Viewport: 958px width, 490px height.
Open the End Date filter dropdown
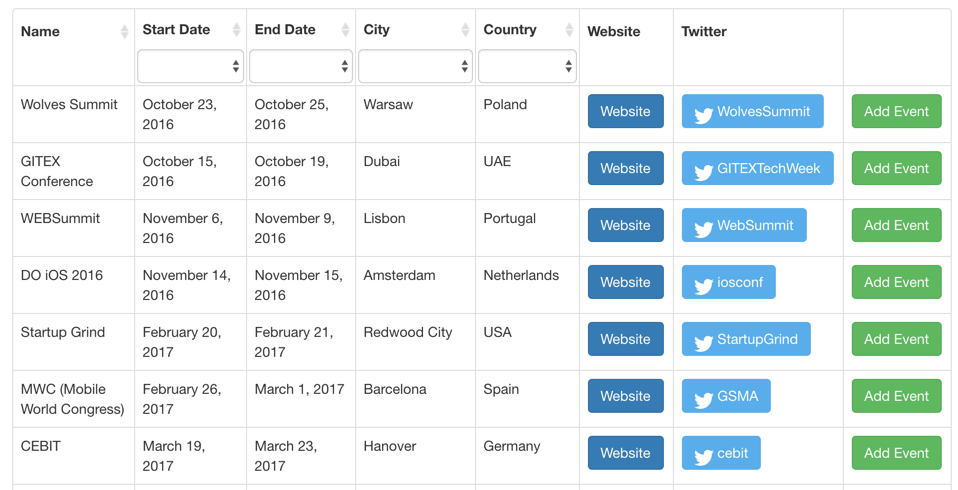click(x=301, y=66)
